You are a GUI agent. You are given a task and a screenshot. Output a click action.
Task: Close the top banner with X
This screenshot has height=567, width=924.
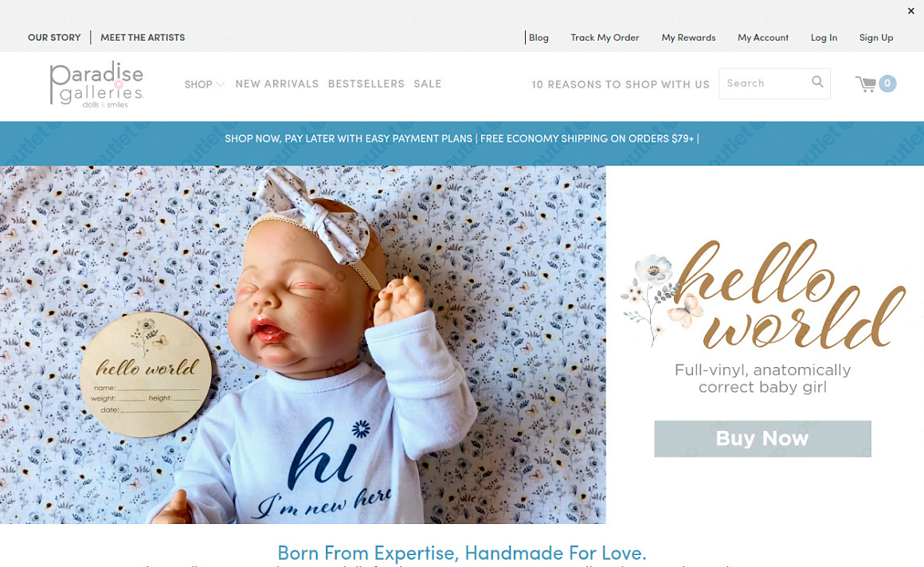click(911, 10)
